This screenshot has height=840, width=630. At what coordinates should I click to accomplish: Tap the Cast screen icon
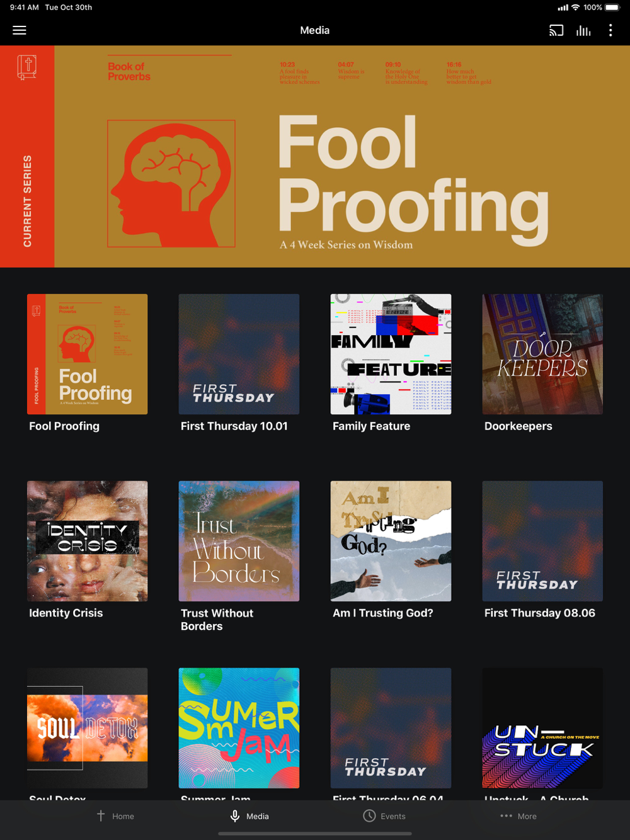click(x=556, y=30)
